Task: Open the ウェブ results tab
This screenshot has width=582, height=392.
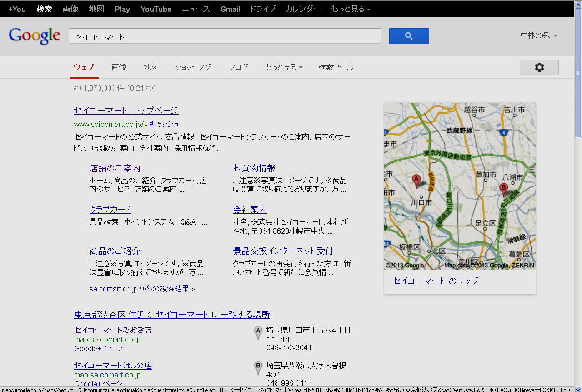Action: [x=84, y=67]
